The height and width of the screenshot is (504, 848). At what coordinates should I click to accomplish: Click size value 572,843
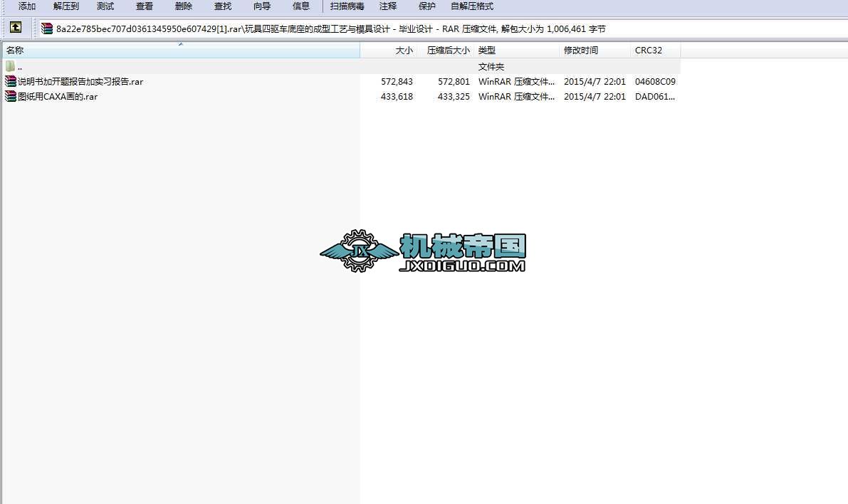pos(397,82)
